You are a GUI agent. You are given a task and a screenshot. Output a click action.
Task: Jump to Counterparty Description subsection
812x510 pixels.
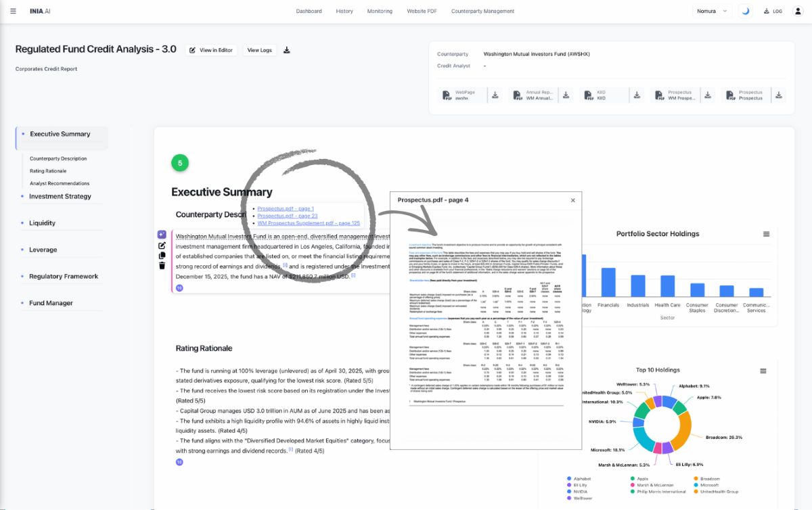tap(58, 158)
